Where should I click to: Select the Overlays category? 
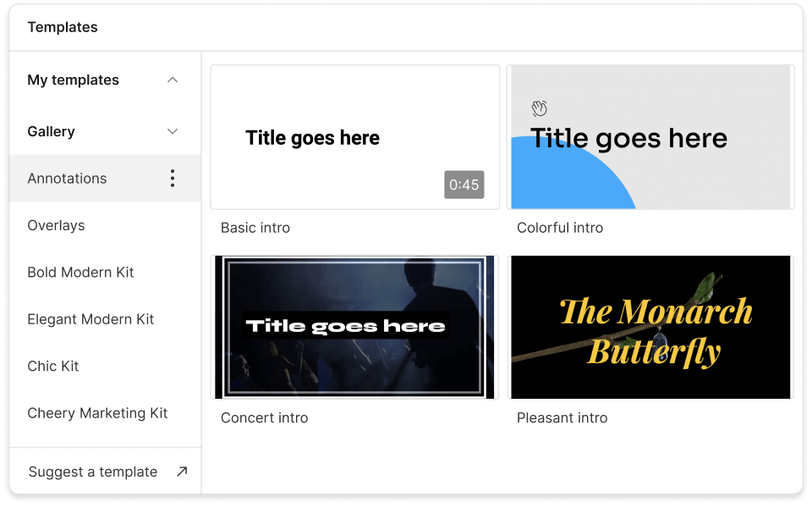56,225
